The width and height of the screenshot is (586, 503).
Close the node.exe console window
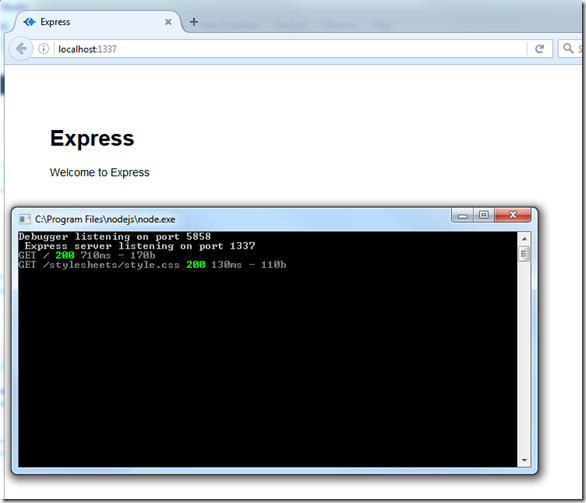pos(513,215)
